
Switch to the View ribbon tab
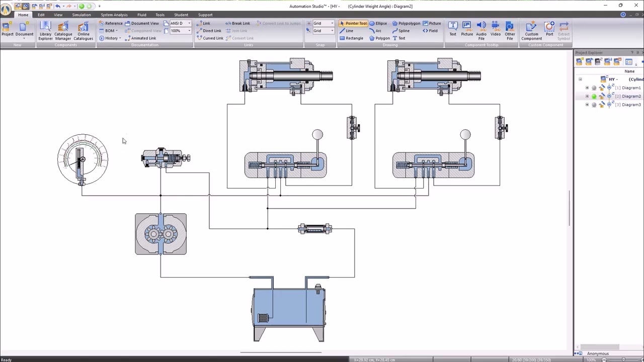point(58,15)
